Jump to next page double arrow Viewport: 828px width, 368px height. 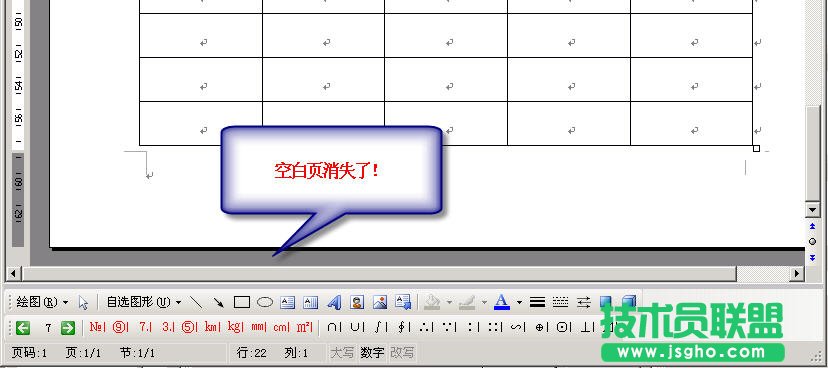point(812,257)
